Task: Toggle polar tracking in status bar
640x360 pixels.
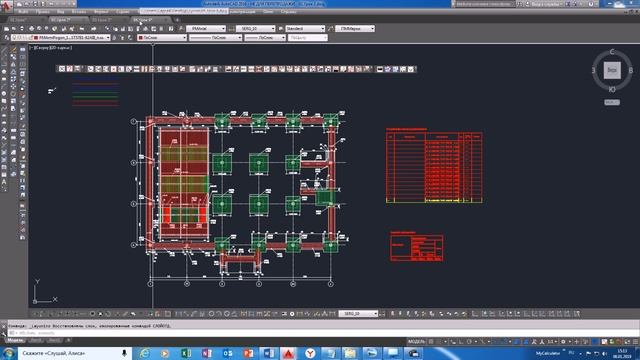Action: (469, 342)
